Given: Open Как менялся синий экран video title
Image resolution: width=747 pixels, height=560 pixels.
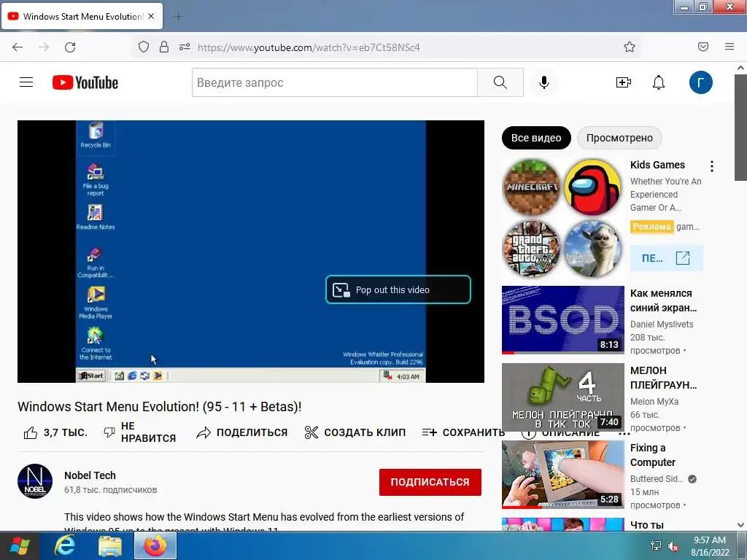Looking at the screenshot, I should tap(663, 300).
